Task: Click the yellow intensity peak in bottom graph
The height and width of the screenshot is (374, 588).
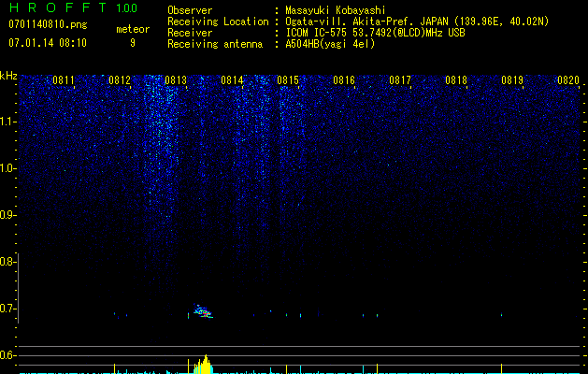Action: coord(204,365)
